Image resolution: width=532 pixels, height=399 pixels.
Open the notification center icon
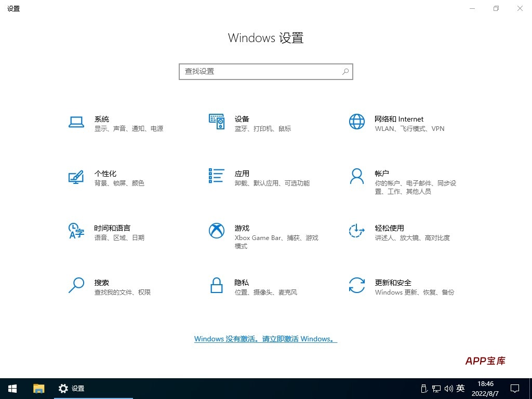point(515,389)
